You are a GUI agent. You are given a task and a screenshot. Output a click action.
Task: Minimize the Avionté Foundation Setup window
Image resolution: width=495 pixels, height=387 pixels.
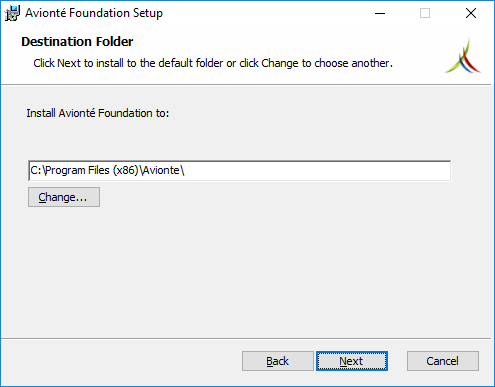380,13
